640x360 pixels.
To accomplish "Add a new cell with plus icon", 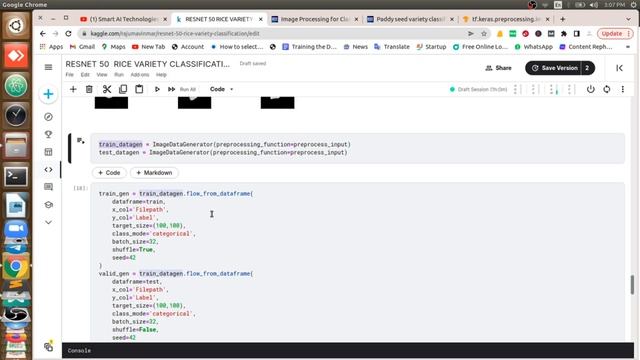I will click(73, 89).
